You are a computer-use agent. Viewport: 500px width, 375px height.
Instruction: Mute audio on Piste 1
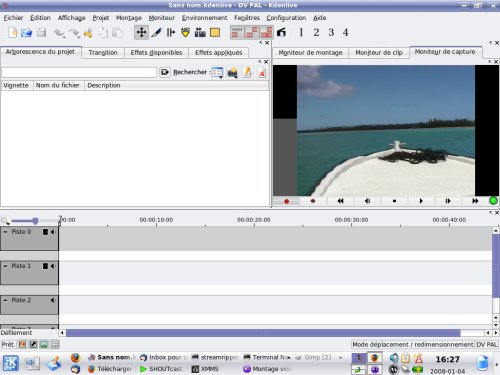click(53, 266)
